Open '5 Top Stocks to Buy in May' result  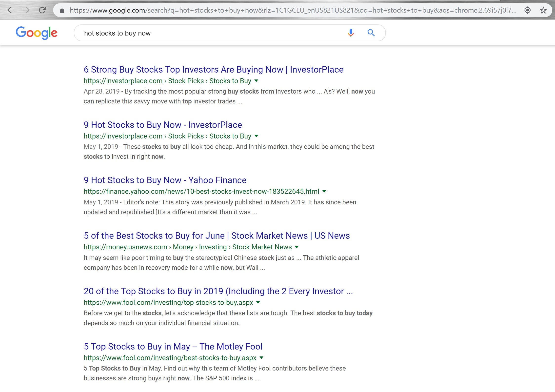pyautogui.click(x=173, y=347)
